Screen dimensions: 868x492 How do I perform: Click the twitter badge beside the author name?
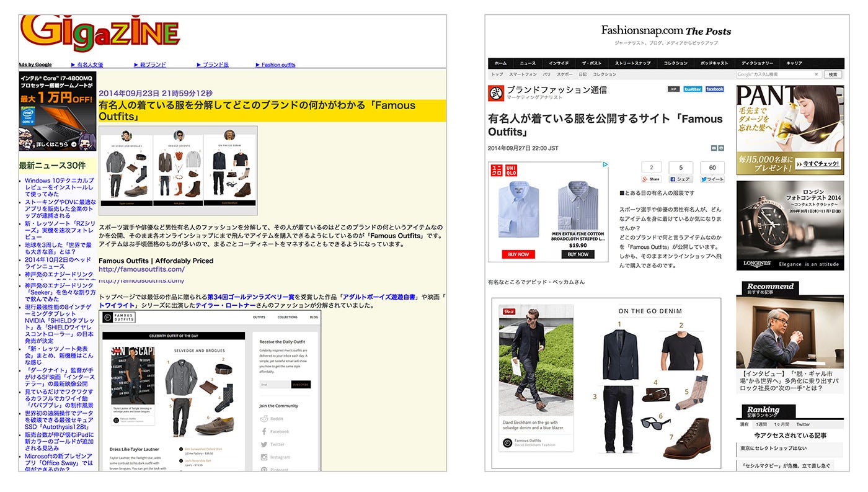[x=693, y=89]
